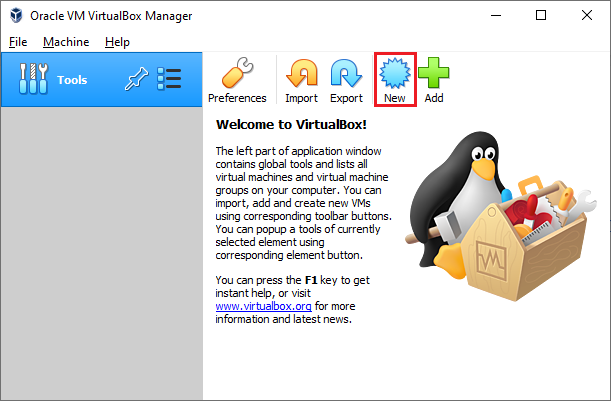
Task: Click the Export appliance icon
Action: 346,74
